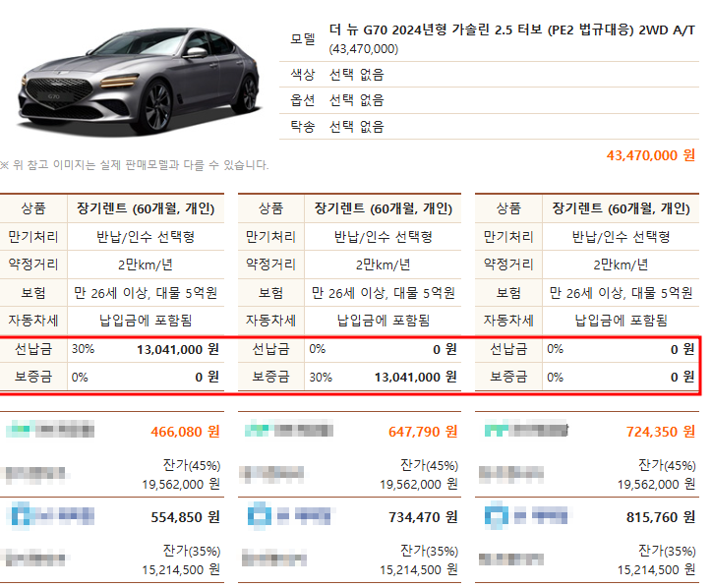
Task: Click '잔가(35%)' below the 554,850 원 price
Action: [x=192, y=552]
